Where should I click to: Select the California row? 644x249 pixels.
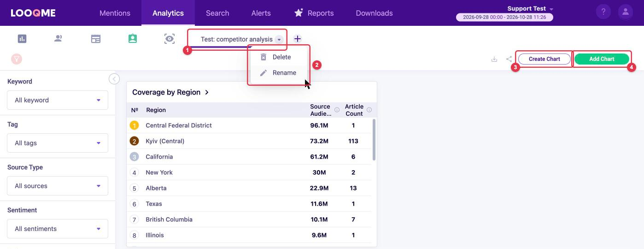[249, 157]
